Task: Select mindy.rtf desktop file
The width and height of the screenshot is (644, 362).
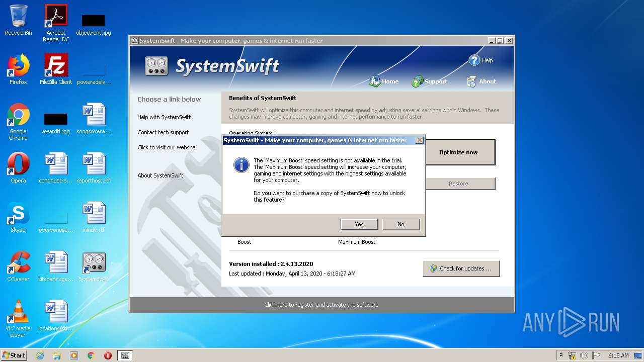Action: [94, 217]
